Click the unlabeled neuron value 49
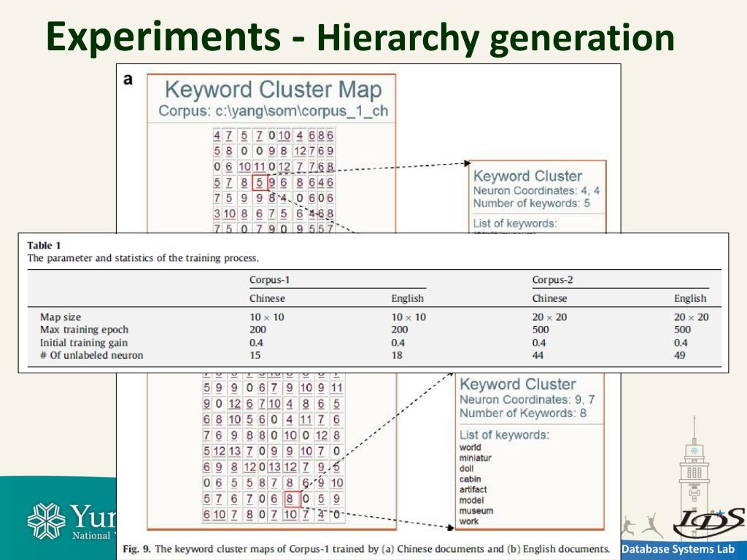This screenshot has width=747, height=560. pos(679,355)
